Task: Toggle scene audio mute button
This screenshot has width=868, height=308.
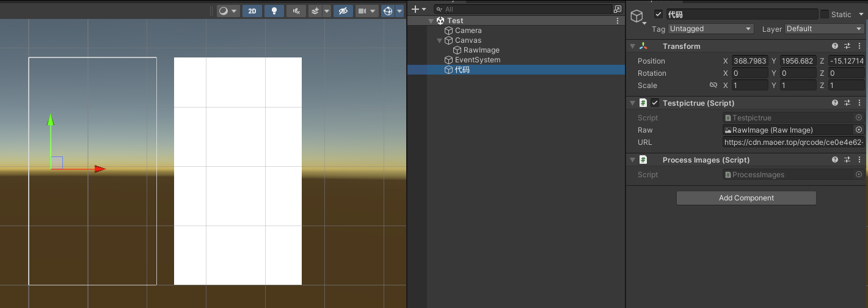Action: coord(296,10)
